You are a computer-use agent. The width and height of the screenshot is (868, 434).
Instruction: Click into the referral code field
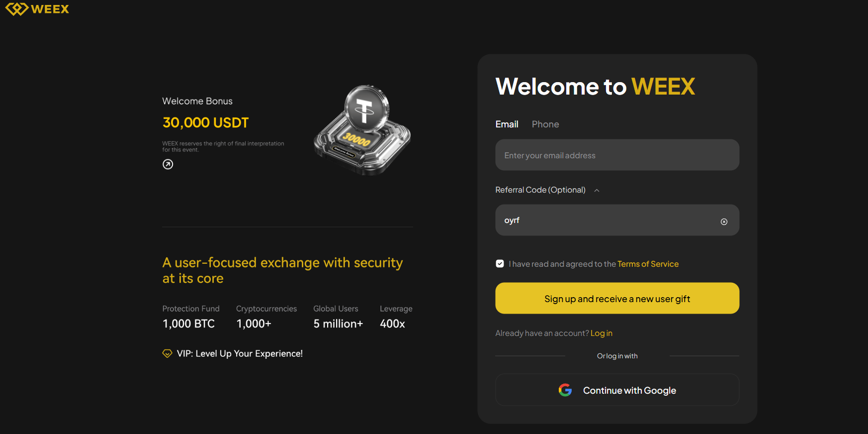point(607,220)
